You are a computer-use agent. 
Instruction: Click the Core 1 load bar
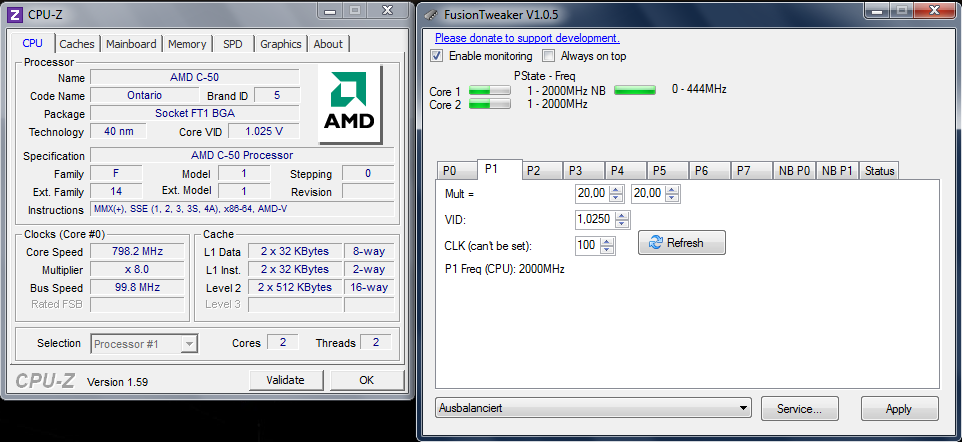490,91
